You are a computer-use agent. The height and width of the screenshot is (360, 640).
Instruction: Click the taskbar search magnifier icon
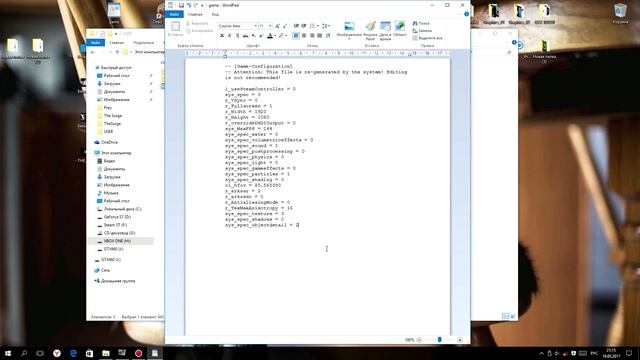tap(24, 353)
